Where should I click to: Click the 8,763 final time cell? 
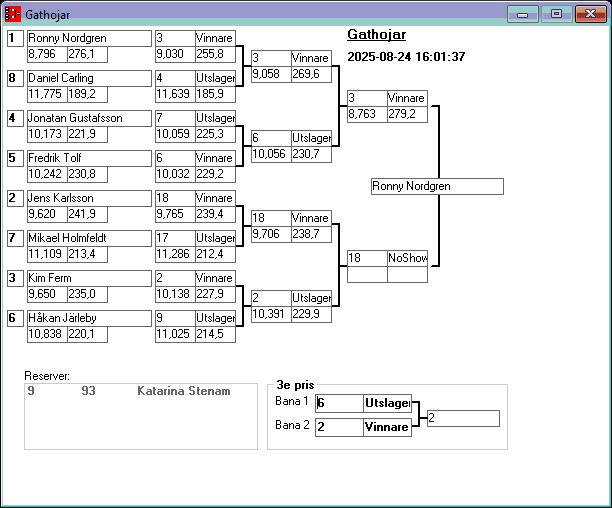[x=367, y=114]
